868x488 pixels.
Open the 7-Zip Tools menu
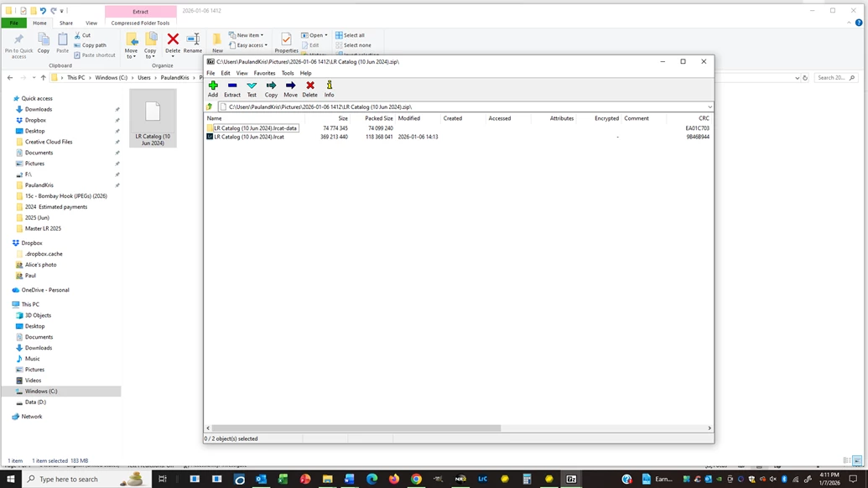tap(288, 73)
